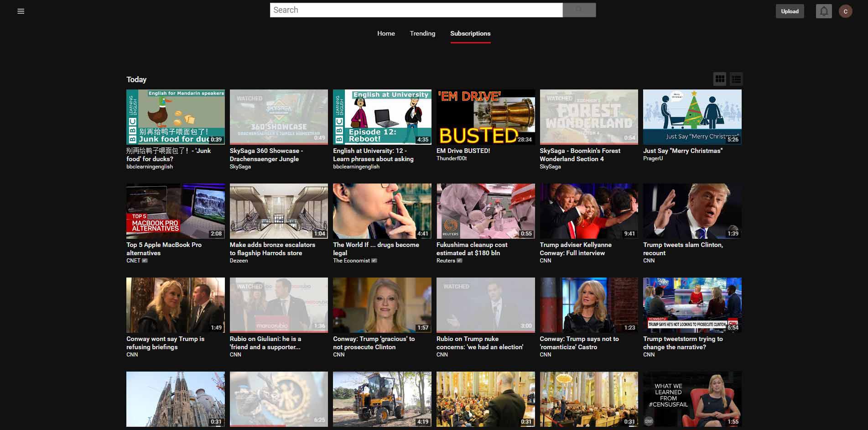The height and width of the screenshot is (430, 868).
Task: Click title 'SkySaga - Boomkin's Forest Wonderland Section 4'
Action: point(580,155)
